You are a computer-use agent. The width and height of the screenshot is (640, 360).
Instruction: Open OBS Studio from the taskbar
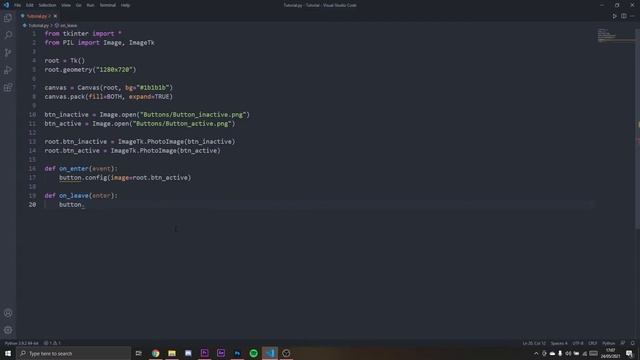[286, 353]
